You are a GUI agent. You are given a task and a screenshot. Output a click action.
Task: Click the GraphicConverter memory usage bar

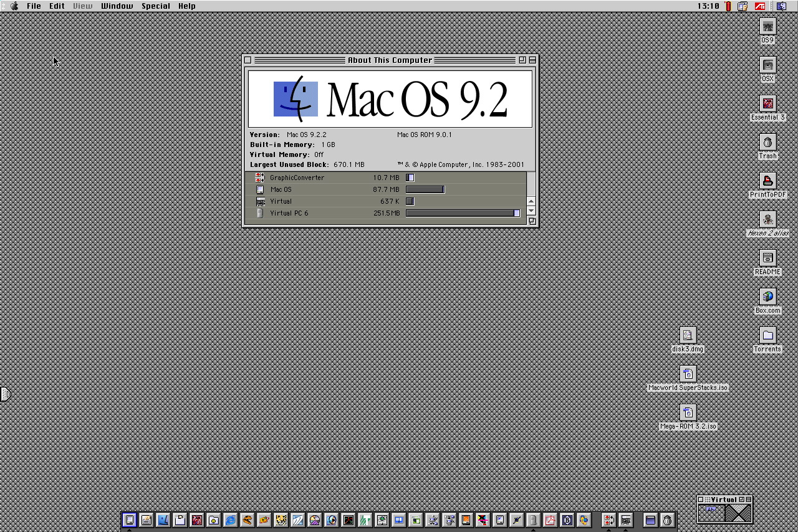click(410, 178)
